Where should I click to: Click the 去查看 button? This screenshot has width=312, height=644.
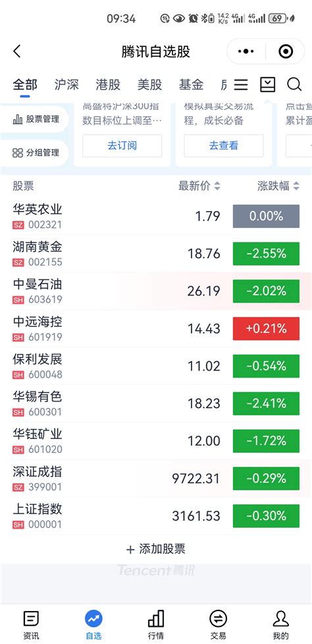pyautogui.click(x=223, y=146)
